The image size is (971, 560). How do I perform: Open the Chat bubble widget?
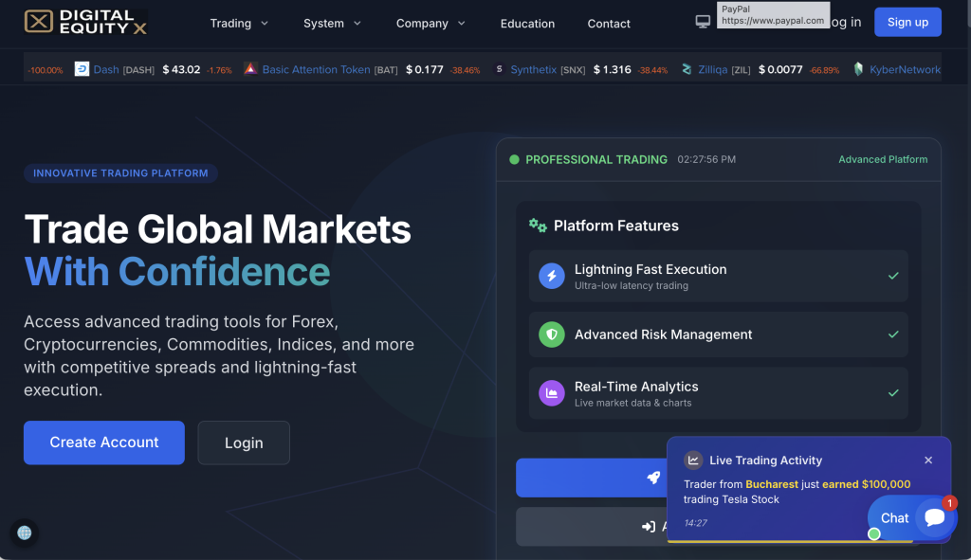[912, 517]
